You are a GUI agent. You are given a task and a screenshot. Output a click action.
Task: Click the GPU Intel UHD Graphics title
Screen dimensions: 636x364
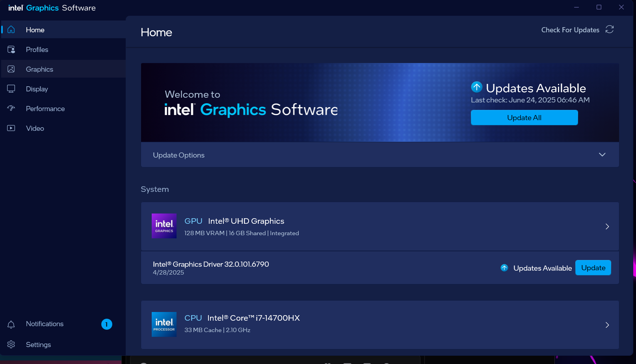pos(234,221)
